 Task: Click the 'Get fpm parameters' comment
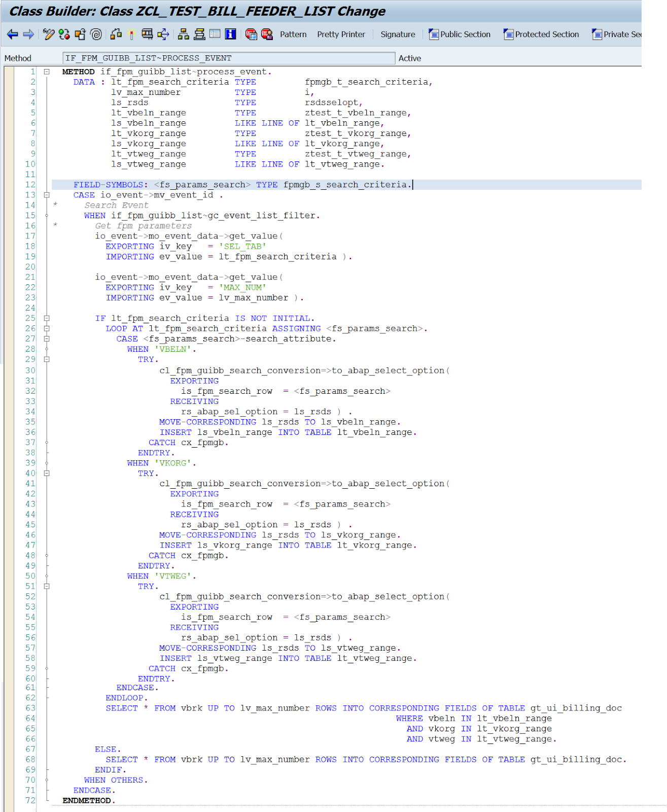(143, 226)
